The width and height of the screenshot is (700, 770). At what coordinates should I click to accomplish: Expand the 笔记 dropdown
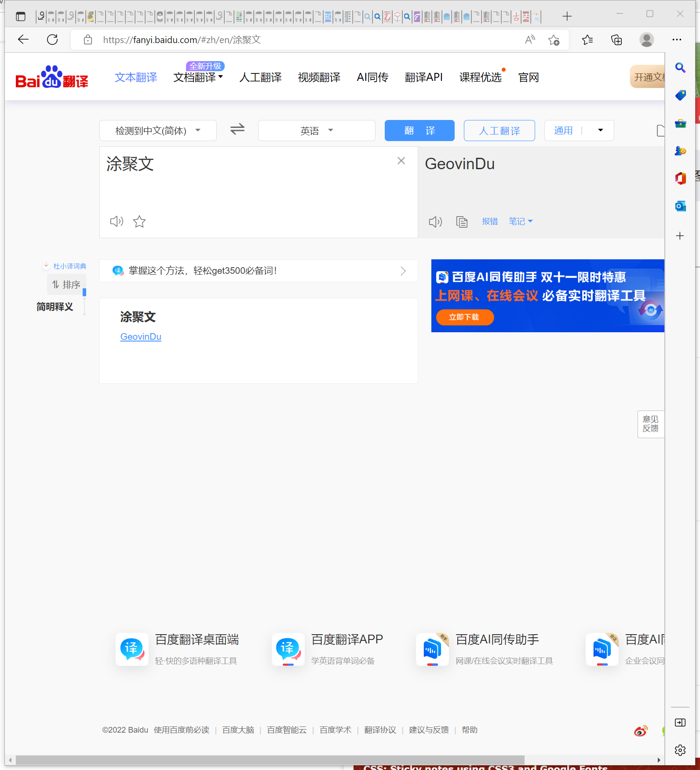pos(521,222)
